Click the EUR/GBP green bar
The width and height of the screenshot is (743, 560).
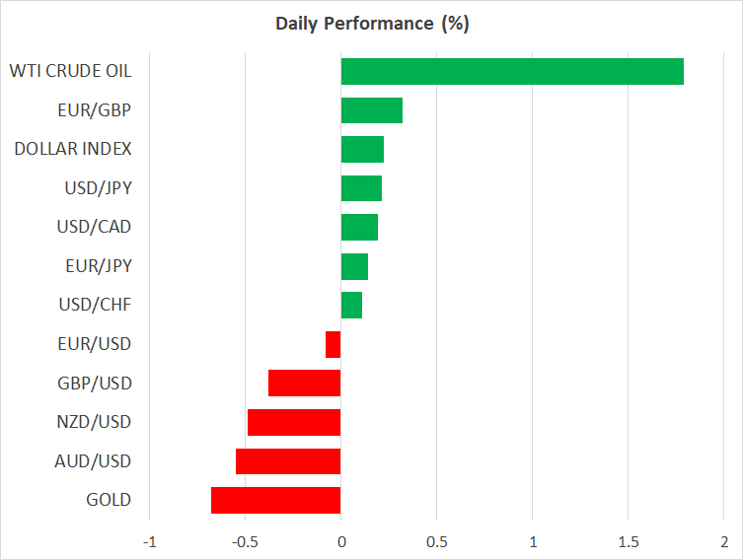click(x=372, y=109)
